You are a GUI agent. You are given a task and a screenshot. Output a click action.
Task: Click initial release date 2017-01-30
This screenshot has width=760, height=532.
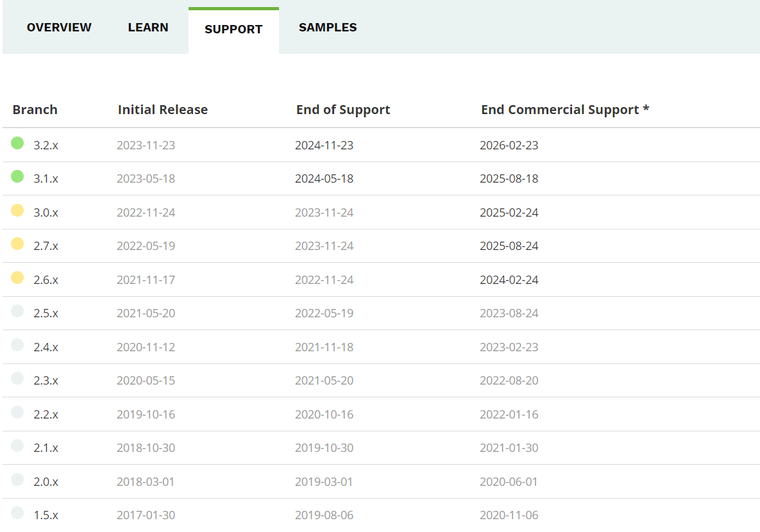click(146, 515)
